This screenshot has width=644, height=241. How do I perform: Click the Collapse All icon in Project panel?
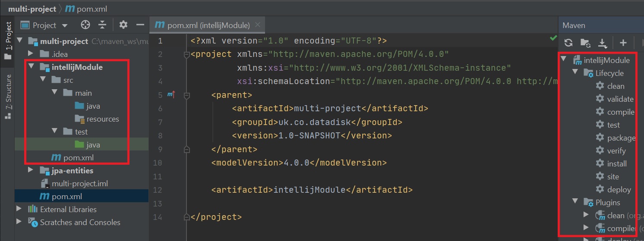[102, 25]
